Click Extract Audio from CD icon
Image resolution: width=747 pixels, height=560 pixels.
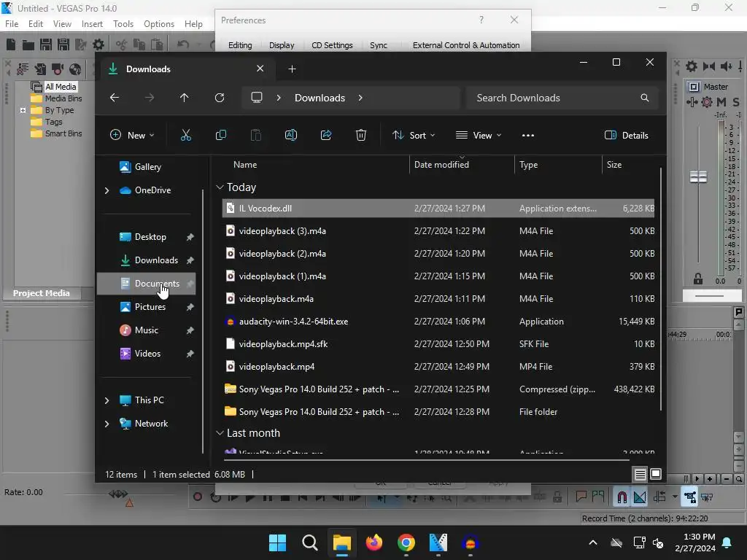click(x=75, y=69)
